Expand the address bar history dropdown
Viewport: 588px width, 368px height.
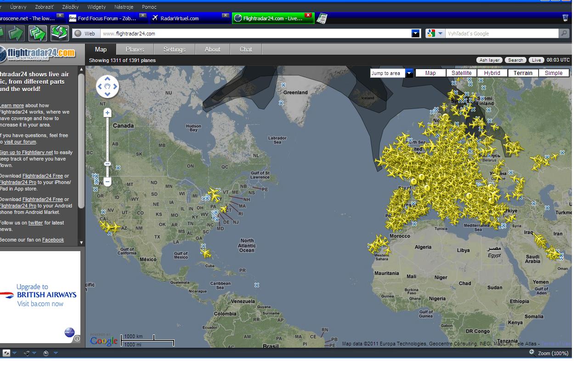click(416, 33)
